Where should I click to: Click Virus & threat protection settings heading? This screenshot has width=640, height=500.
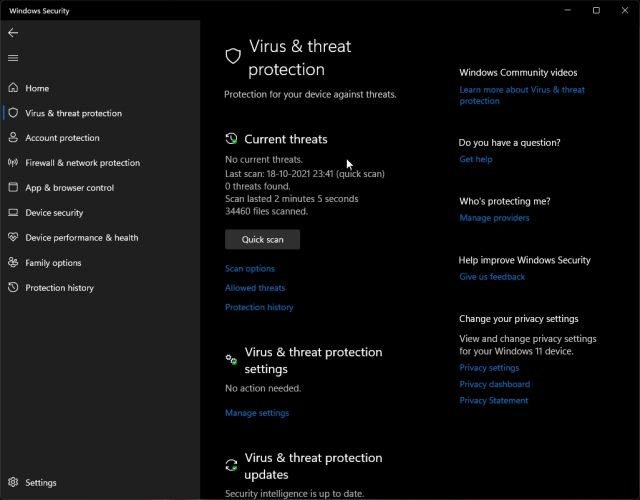pyautogui.click(x=313, y=360)
